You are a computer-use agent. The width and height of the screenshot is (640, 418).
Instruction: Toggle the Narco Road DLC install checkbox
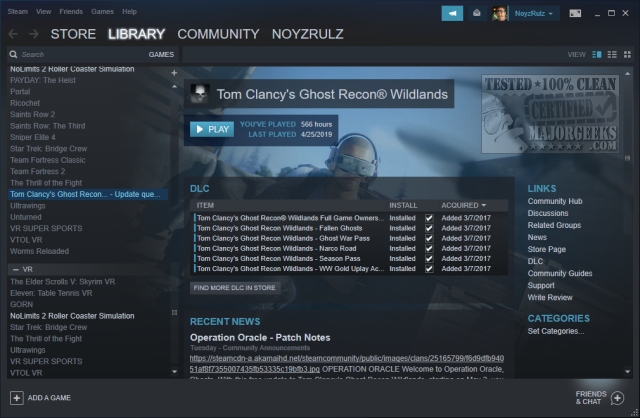[x=429, y=250]
